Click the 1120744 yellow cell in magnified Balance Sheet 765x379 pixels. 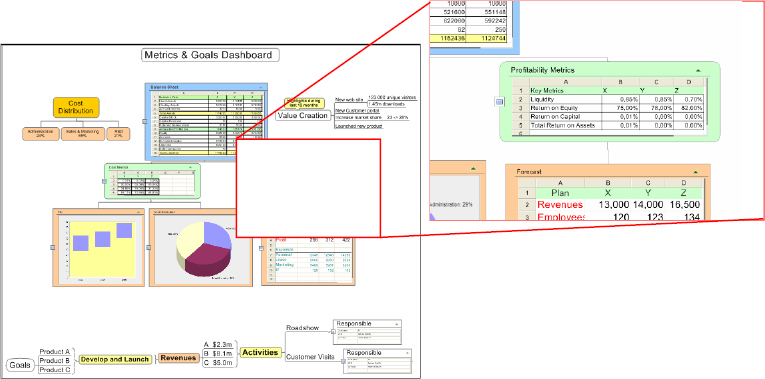(x=486, y=38)
